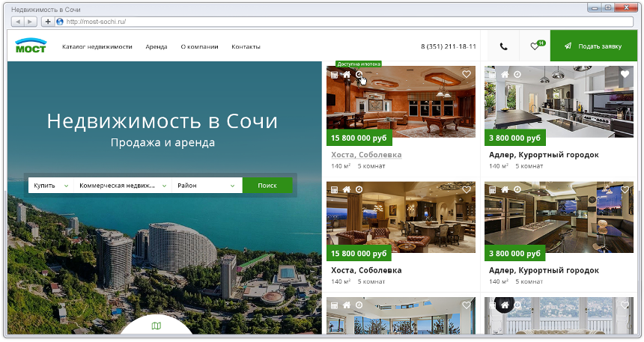644x342 pixels.
Task: Click the clock icon on the leather lounge card
Action: pos(359,189)
